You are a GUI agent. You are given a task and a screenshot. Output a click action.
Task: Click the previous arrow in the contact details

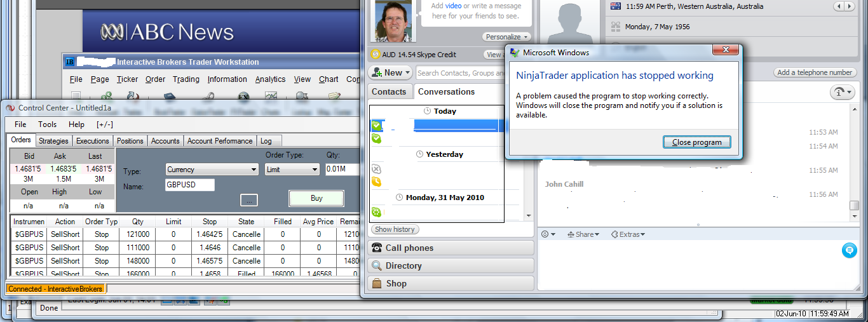tap(839, 6)
